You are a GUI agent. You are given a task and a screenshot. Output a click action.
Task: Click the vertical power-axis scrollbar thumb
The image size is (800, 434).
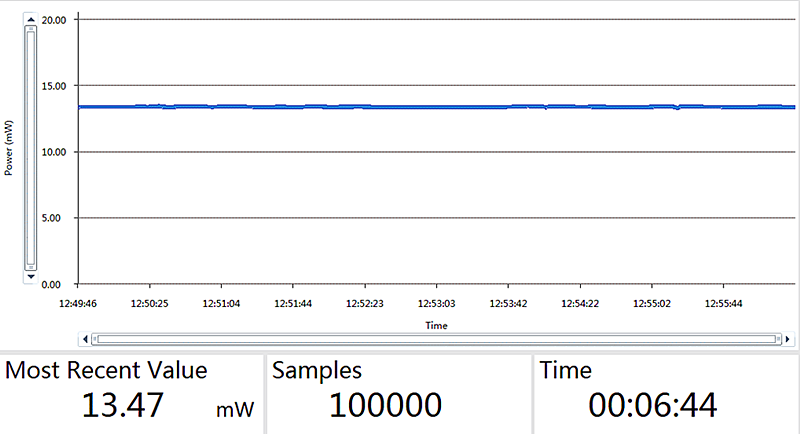[30, 148]
